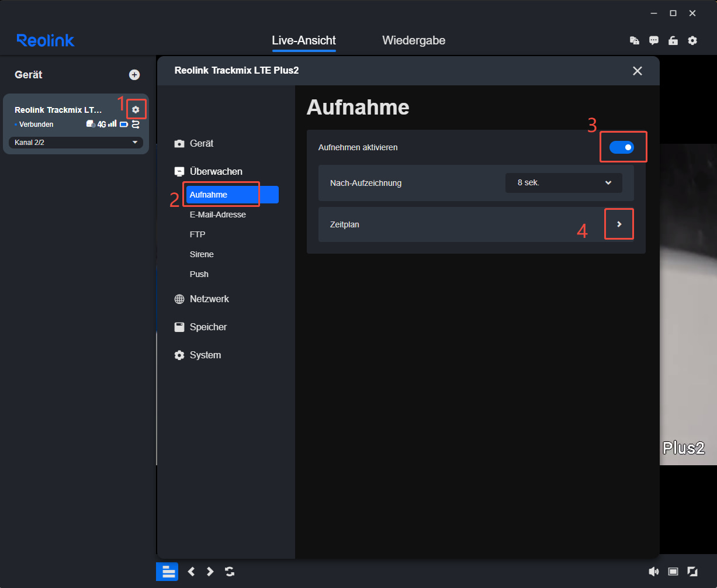717x588 pixels.
Task: Toggle the Aufnehmen aktivieren switch
Action: coord(621,147)
